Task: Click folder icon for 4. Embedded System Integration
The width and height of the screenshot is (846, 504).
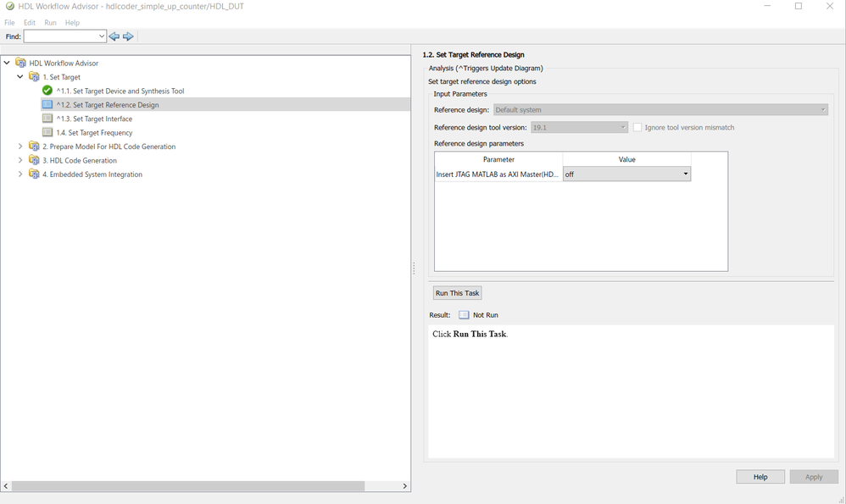Action: (x=34, y=174)
